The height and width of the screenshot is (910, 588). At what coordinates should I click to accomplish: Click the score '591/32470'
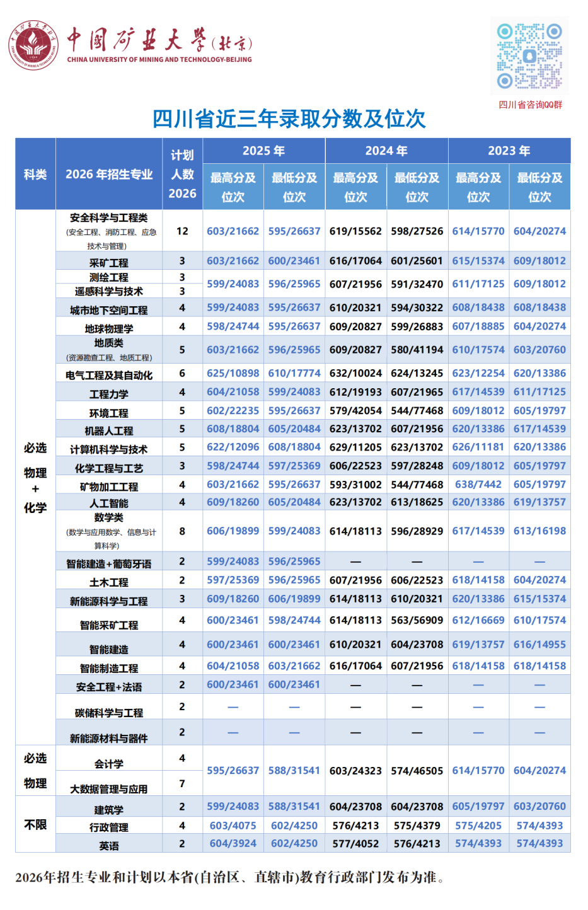[417, 284]
